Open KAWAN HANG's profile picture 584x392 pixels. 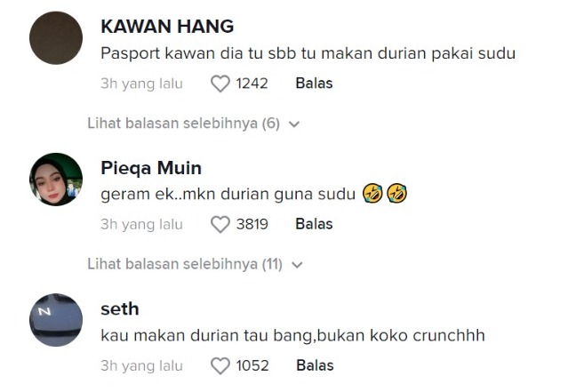pos(56,38)
